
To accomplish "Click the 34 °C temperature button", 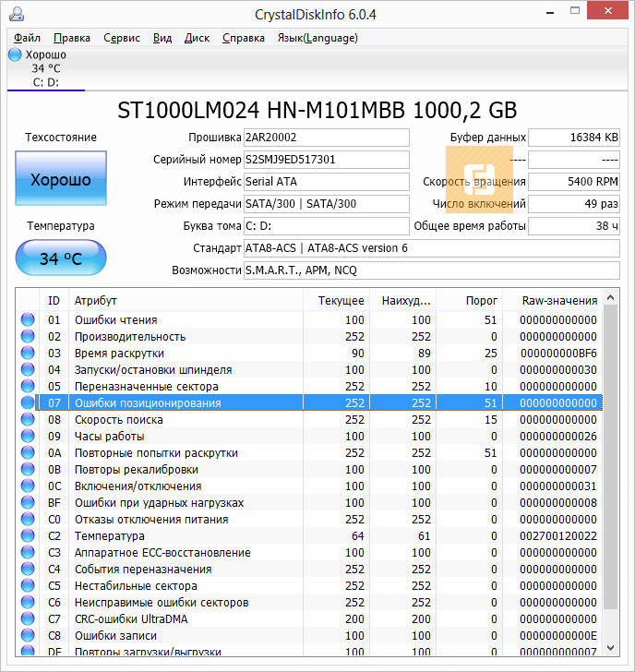I will click(61, 258).
